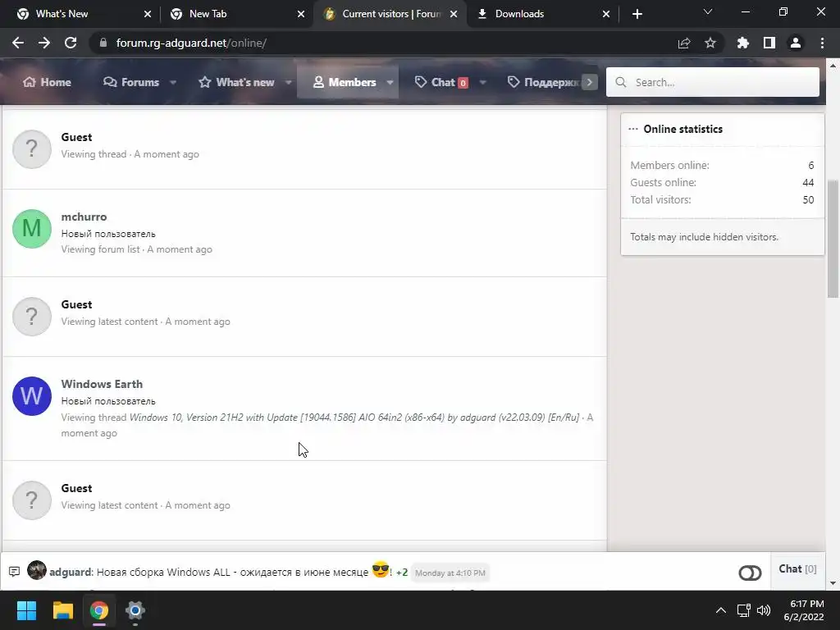Open the browser side panel icon

(x=769, y=43)
